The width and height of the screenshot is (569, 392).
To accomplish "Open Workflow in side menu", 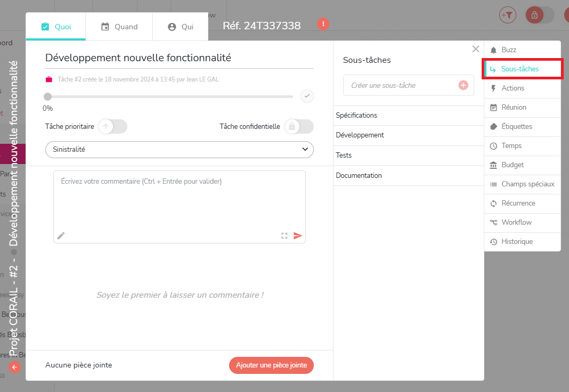I will (x=523, y=223).
